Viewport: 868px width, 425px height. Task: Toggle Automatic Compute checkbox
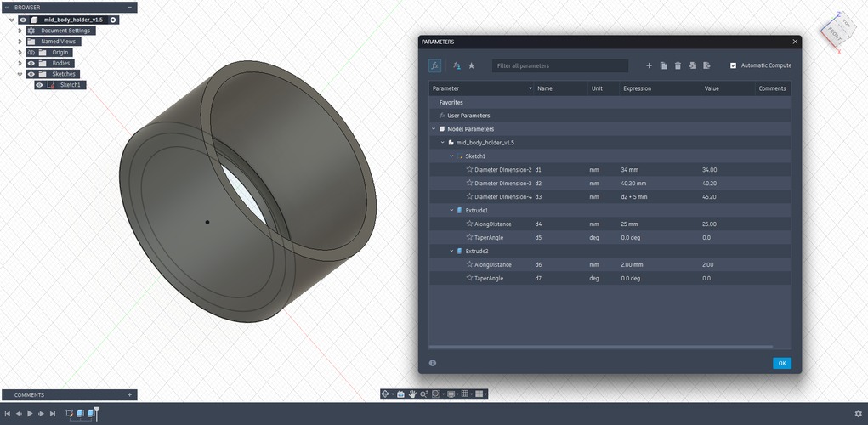pyautogui.click(x=734, y=65)
